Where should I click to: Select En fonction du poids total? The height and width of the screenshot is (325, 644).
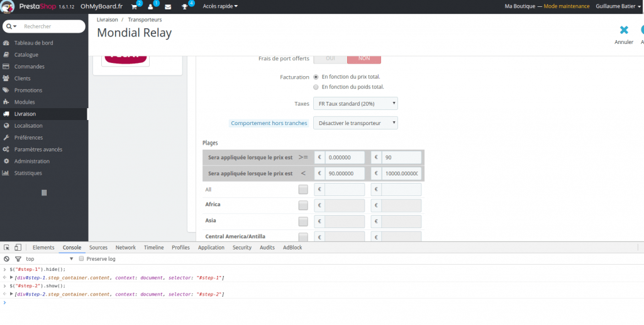(316, 87)
